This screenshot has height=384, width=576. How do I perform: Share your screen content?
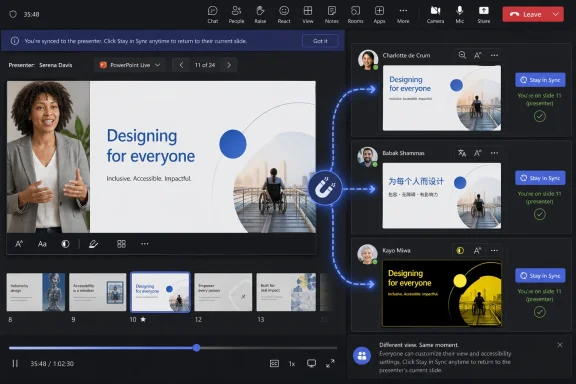(x=484, y=15)
